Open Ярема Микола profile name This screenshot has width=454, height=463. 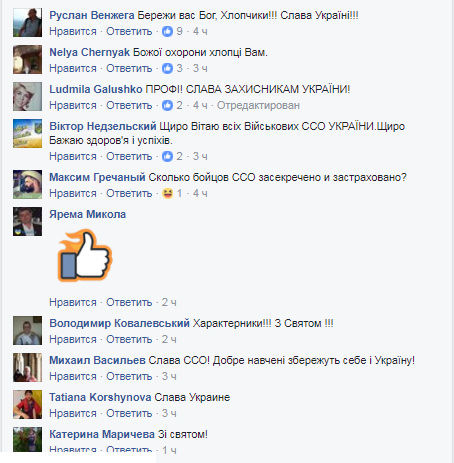pyautogui.click(x=88, y=214)
